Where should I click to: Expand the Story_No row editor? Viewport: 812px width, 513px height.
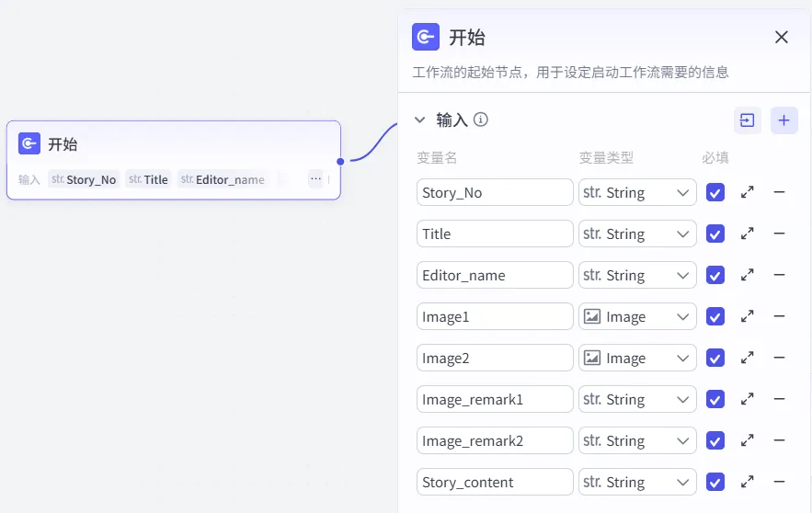tap(748, 192)
